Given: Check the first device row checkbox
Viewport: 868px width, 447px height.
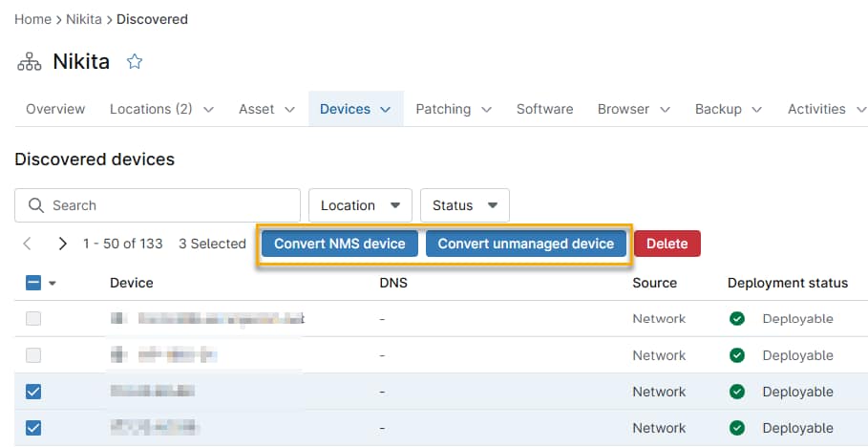Looking at the screenshot, I should coord(33,319).
